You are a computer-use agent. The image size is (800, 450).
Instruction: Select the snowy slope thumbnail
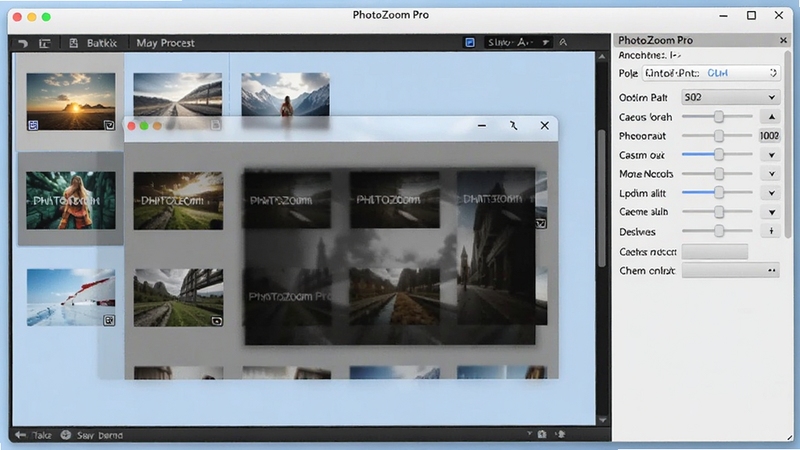point(71,297)
